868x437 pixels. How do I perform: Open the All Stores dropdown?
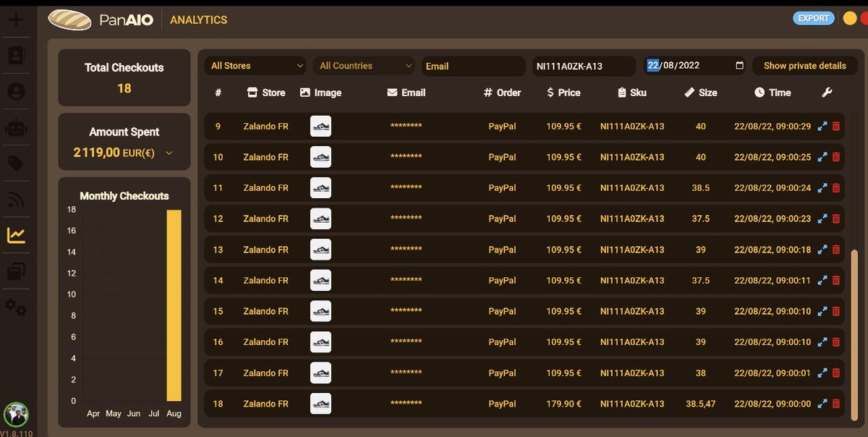(255, 66)
